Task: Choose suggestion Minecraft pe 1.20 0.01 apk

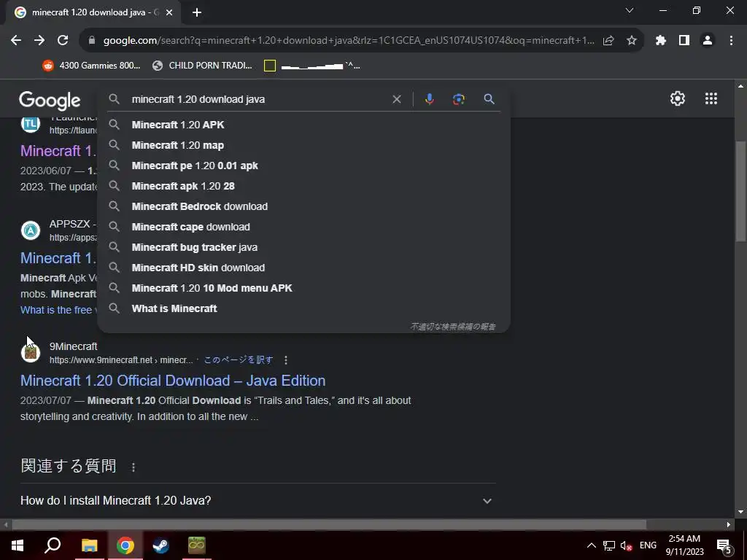Action: pyautogui.click(x=304, y=166)
